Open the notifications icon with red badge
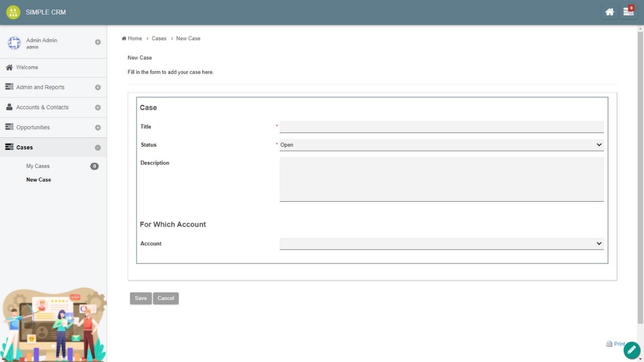644x362 pixels. click(628, 12)
